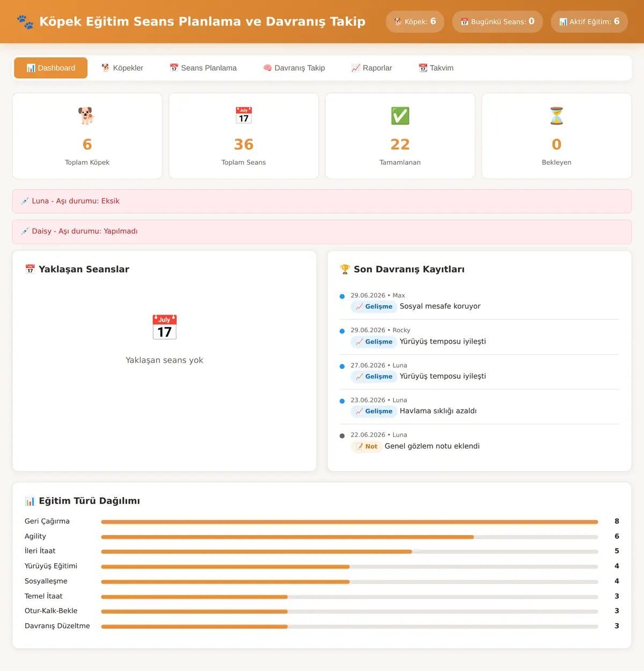Click the Yaklaşan seans yok message
Screen dimensions: 644x671
point(164,360)
